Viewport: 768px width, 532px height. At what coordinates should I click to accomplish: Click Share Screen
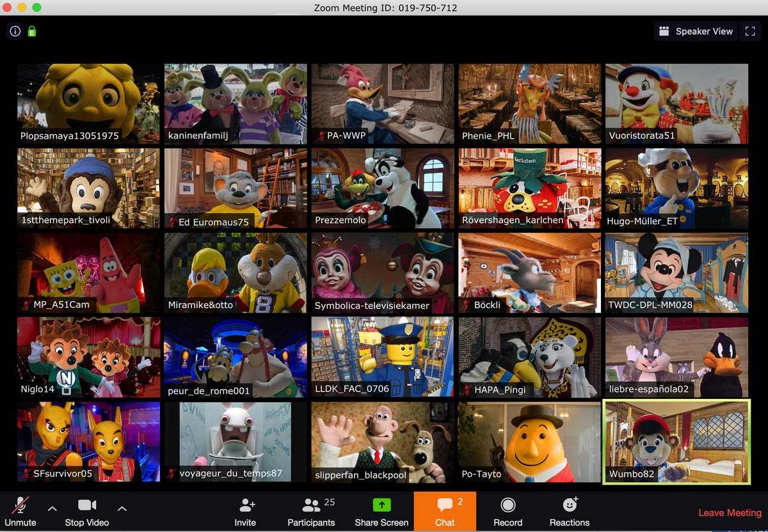point(381,512)
